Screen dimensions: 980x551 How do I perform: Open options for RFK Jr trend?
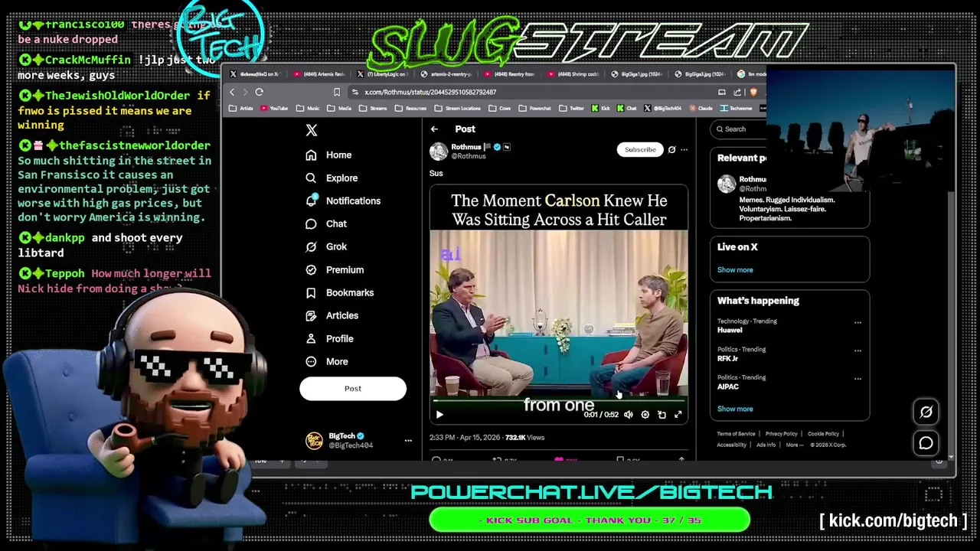pos(857,350)
